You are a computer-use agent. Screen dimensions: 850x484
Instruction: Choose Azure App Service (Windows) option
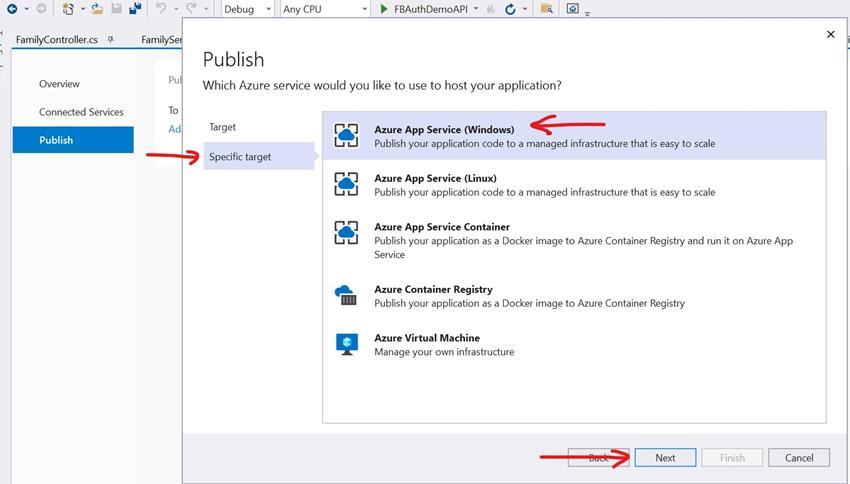(574, 136)
